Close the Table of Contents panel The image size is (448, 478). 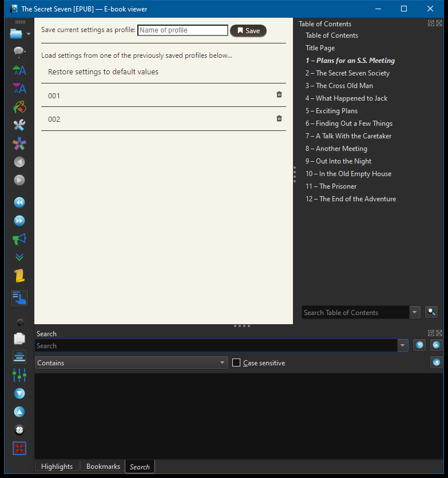click(x=439, y=23)
